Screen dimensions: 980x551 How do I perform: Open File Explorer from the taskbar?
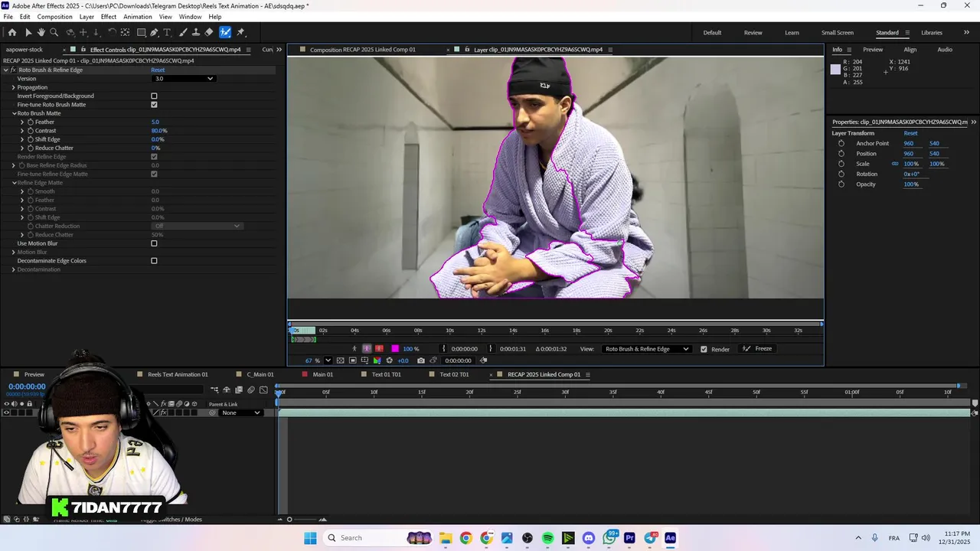pyautogui.click(x=445, y=538)
